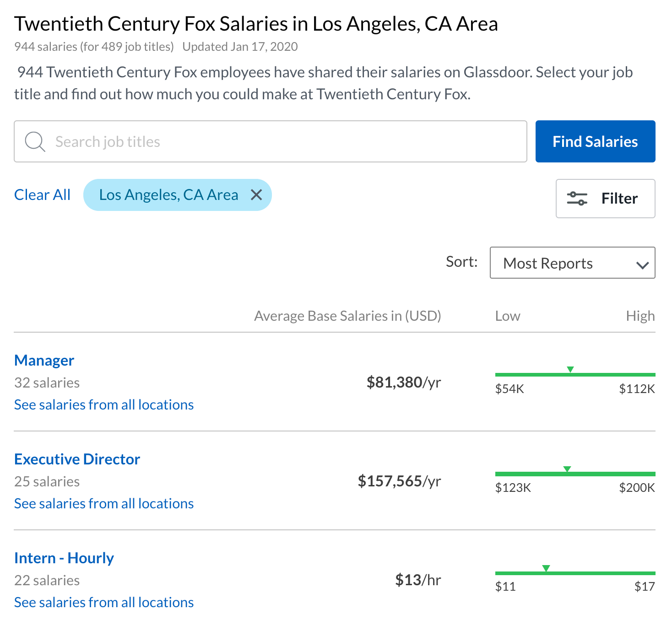
Task: Click the High column header
Action: (640, 316)
